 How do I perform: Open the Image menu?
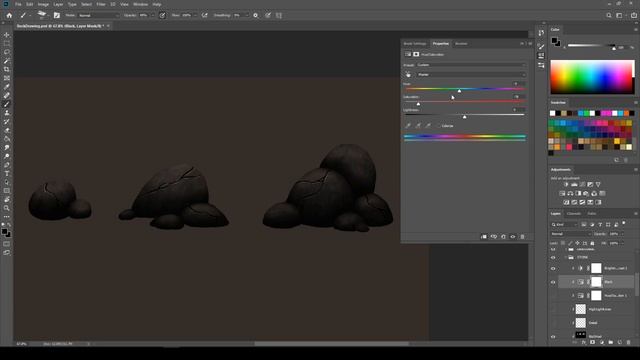pyautogui.click(x=43, y=4)
